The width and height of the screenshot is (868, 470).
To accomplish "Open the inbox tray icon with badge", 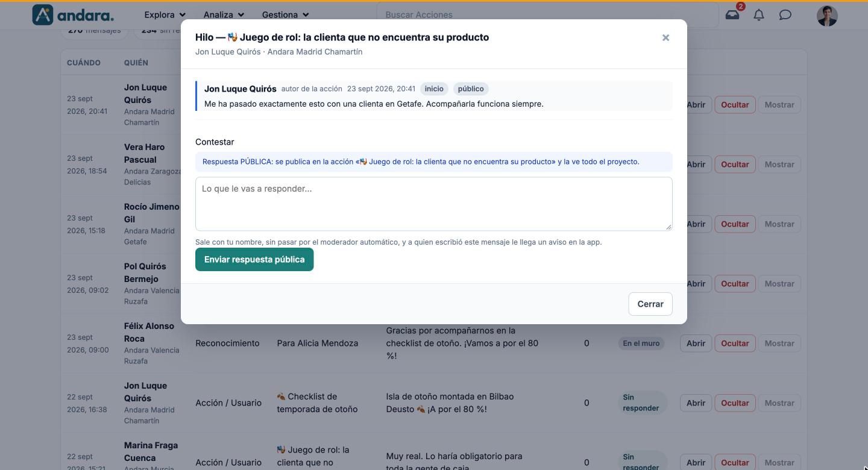I will (732, 14).
